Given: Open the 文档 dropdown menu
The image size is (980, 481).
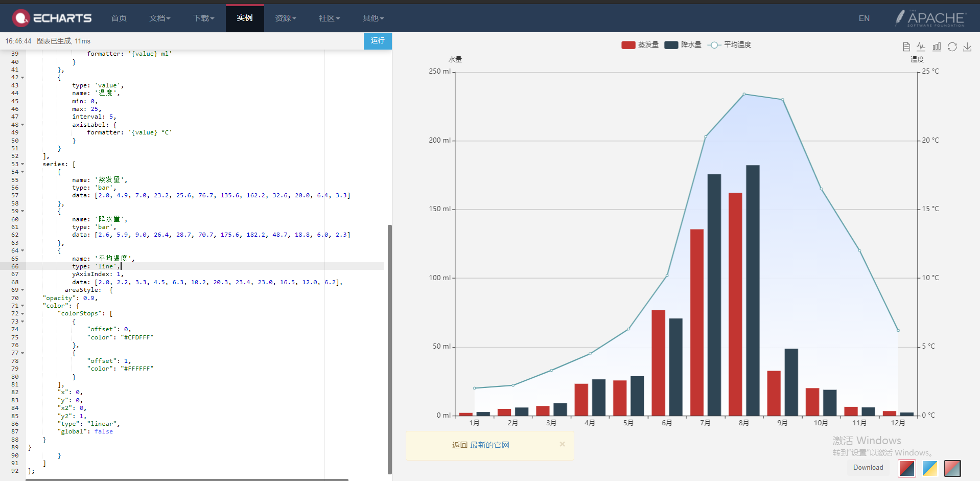Looking at the screenshot, I should 160,18.
